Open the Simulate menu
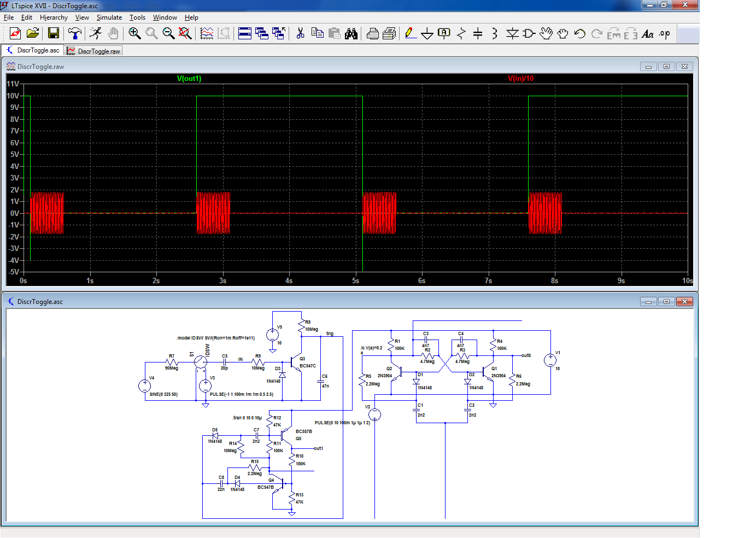This screenshot has height=538, width=756. pos(109,17)
